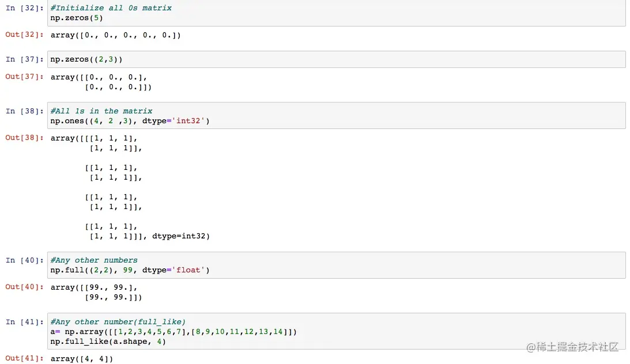Click the Out[32] output prompt
Screen dimensions: 630x364
pyautogui.click(x=24, y=35)
